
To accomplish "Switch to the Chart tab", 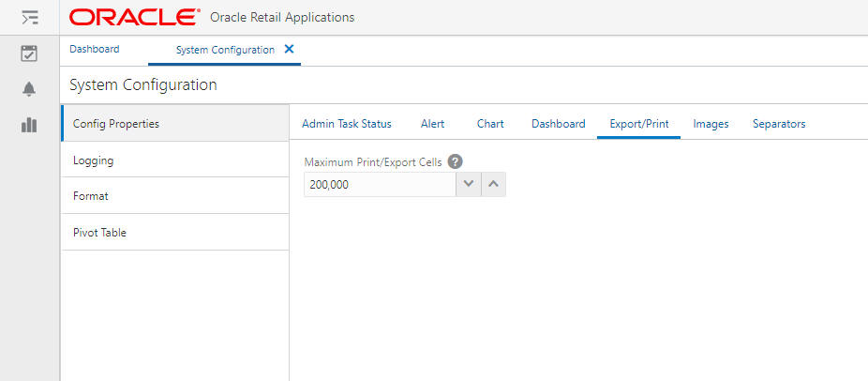I will click(x=490, y=124).
